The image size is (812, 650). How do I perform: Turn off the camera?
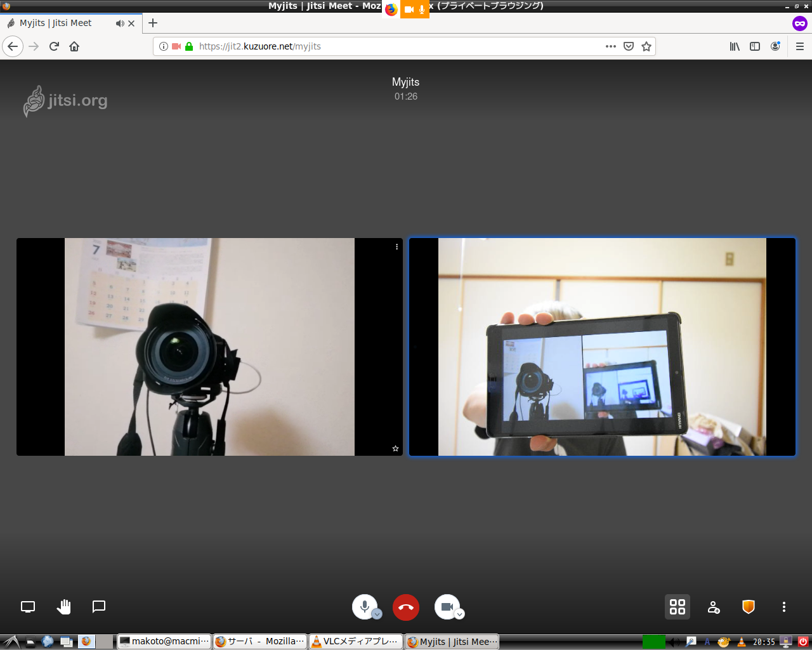click(x=447, y=606)
